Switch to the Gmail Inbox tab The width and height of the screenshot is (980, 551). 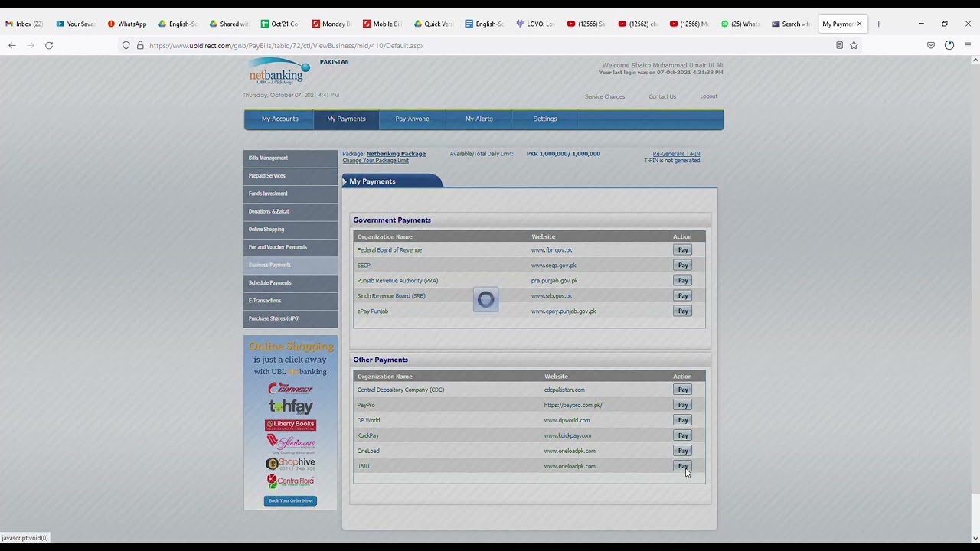(24, 24)
